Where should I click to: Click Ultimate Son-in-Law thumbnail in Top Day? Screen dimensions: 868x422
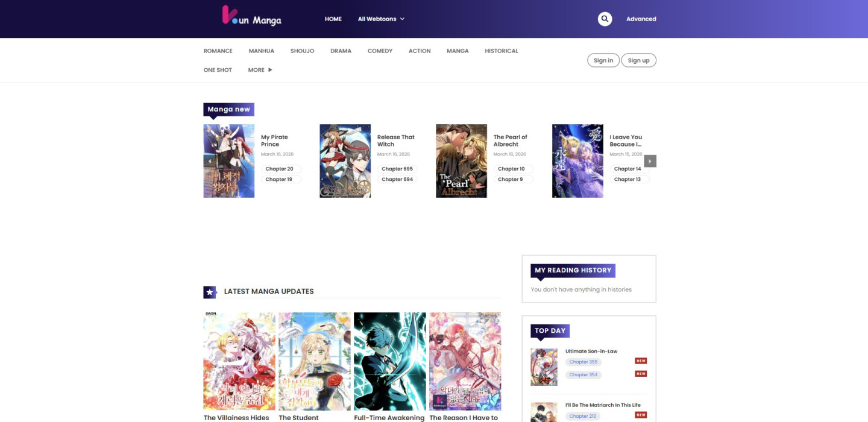[x=544, y=367]
